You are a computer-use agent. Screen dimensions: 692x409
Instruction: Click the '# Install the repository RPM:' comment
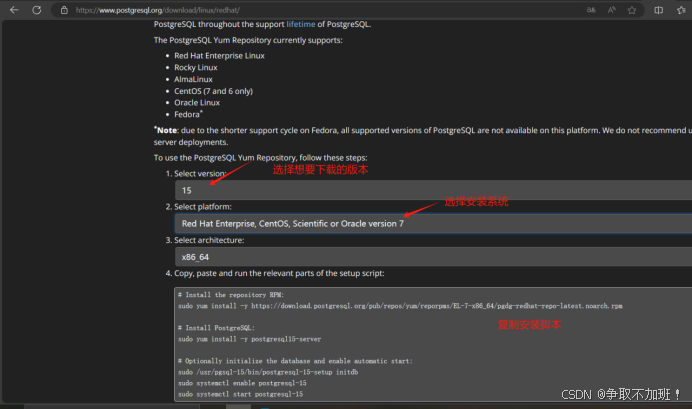pos(231,295)
